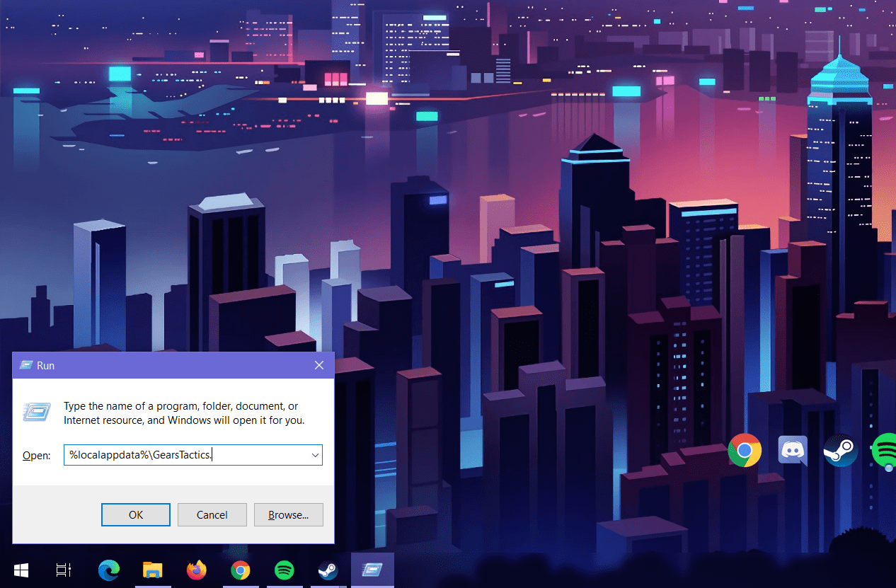Click the Run dialog taskbar button
This screenshot has width=896, height=588.
[372, 570]
